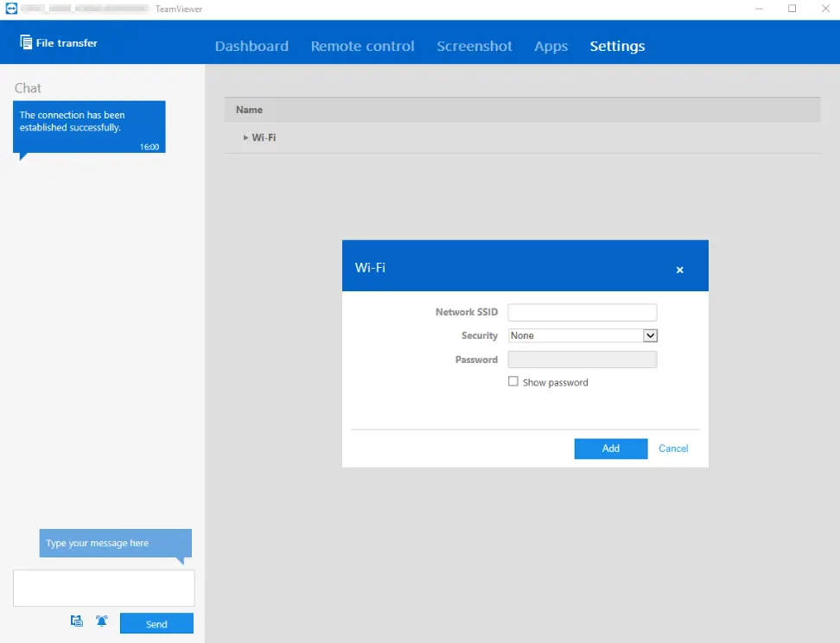Viewport: 840px width, 643px height.
Task: Select the Settings tab
Action: tap(617, 46)
